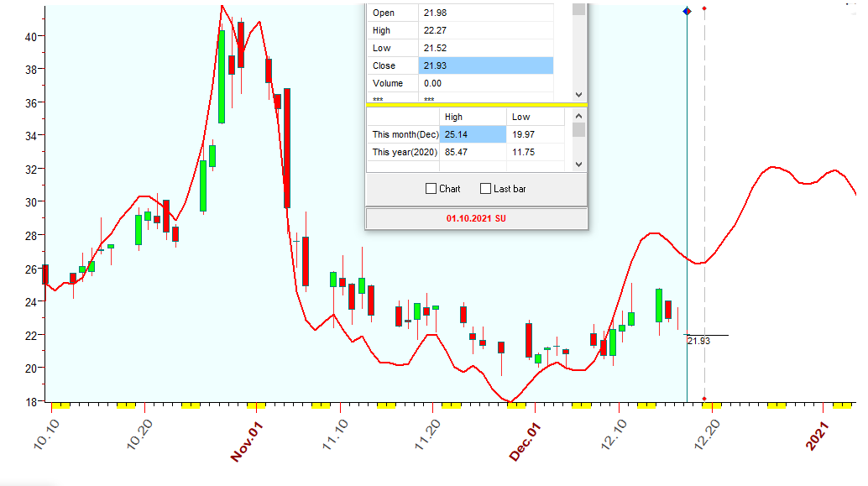Click the 12.20 date axis label
The image size is (868, 486).
coord(708,434)
